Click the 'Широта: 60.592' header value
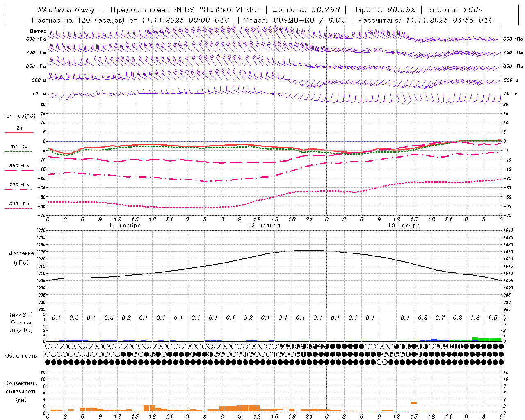The height and width of the screenshot is (420, 525). click(x=383, y=10)
